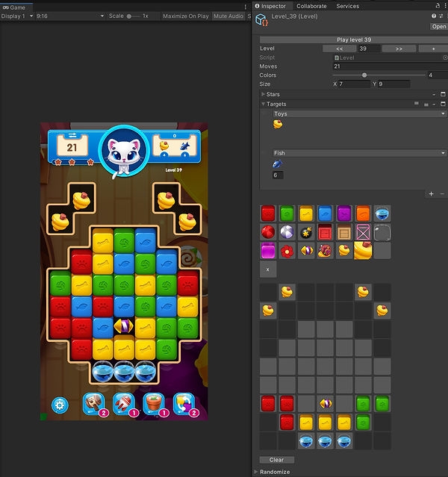Click the Colors slider handle

(x=364, y=75)
